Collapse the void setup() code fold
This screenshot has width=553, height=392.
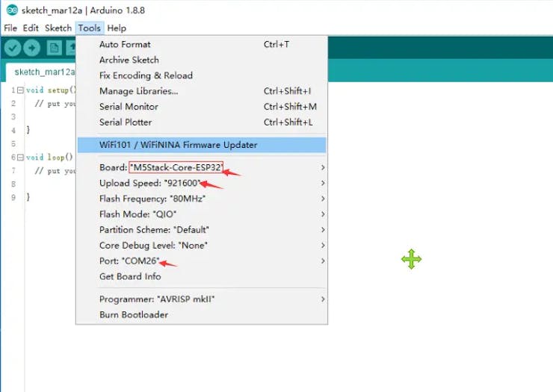[20, 90]
